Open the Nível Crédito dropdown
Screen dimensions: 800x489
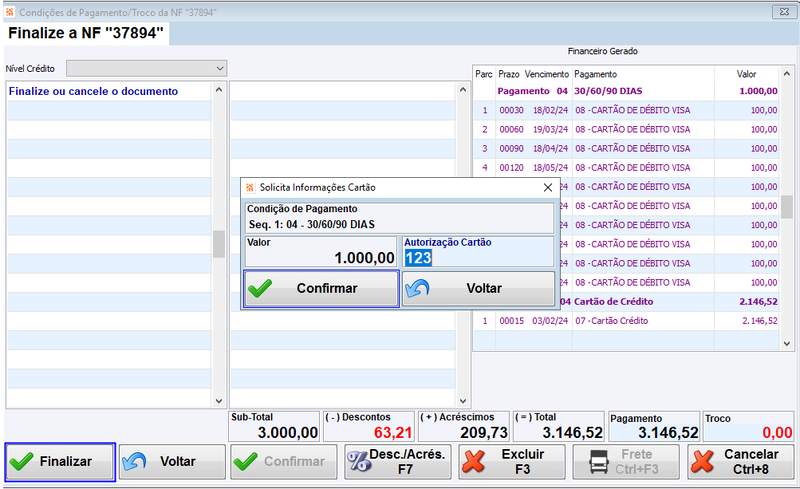pos(220,68)
